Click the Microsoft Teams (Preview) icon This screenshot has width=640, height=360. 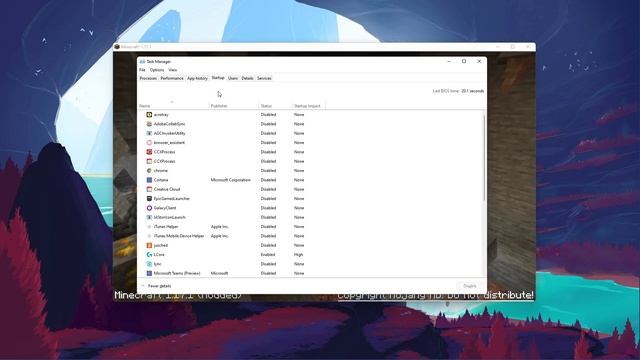(149, 273)
